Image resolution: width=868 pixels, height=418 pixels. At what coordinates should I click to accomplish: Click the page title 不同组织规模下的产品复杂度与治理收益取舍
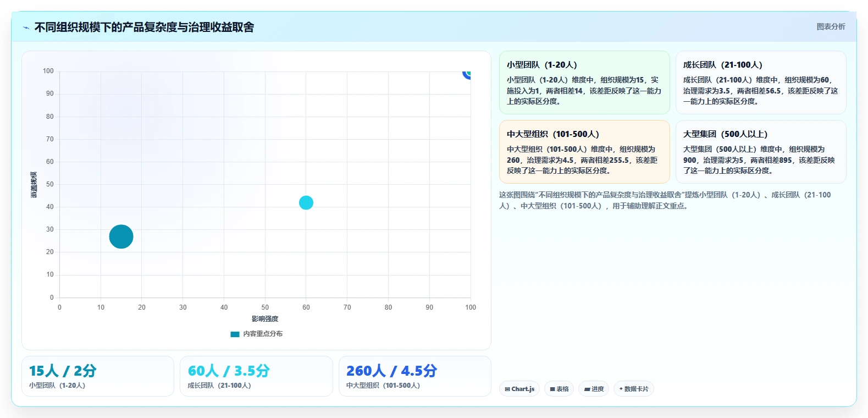[x=144, y=28]
